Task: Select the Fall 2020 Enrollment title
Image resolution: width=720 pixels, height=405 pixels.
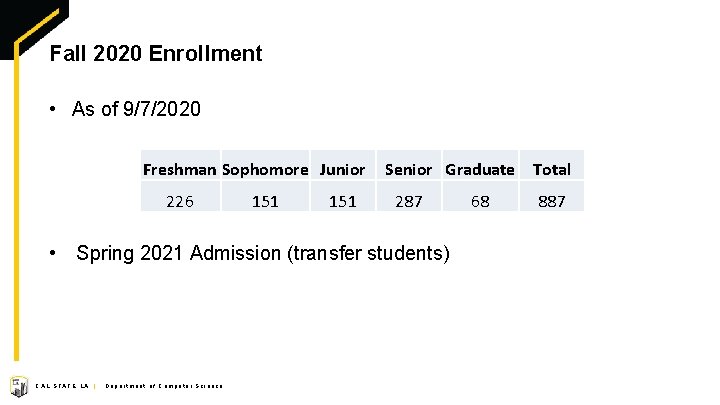Action: (x=156, y=53)
